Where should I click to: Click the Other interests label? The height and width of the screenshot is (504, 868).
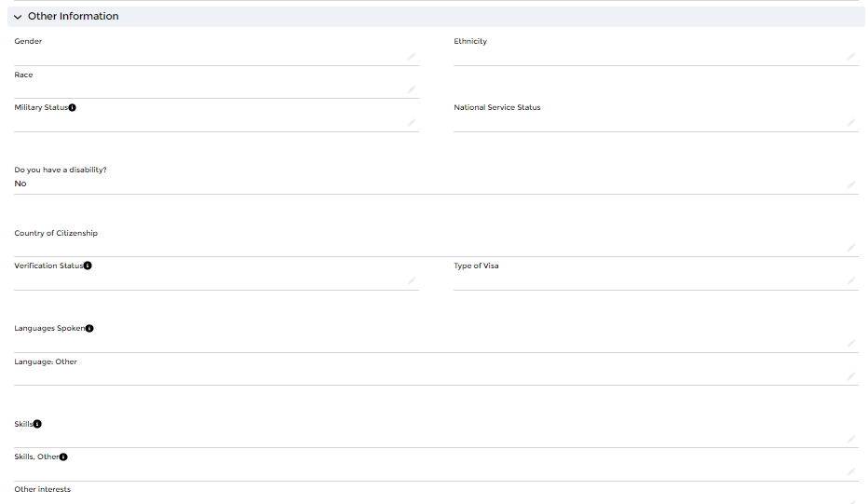43,490
